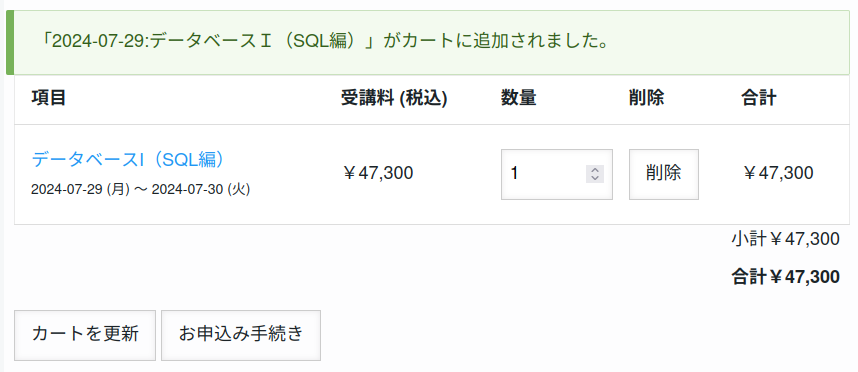Click the row's ￥47,300 amount under 合計
This screenshot has width=858, height=372.
click(778, 173)
